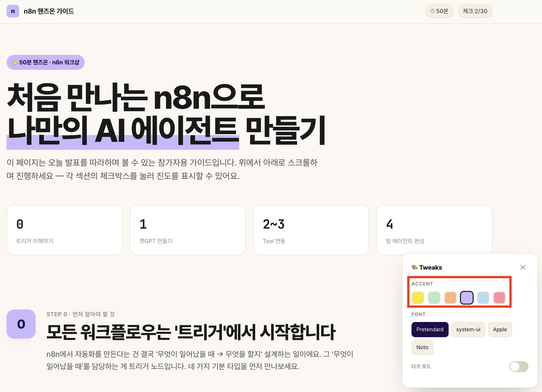Image resolution: width=542 pixels, height=392 pixels.
Task: Close the Tweaks panel
Action: tap(523, 267)
